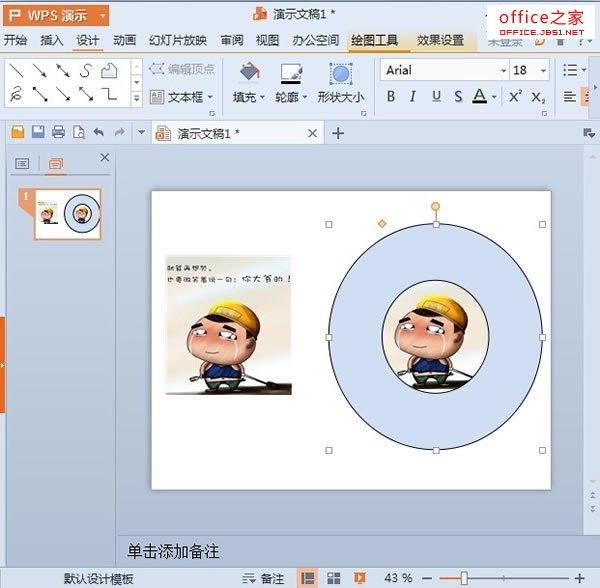This screenshot has height=588, width=600.
Task: Select slide 1 thumbnail in panel
Action: (x=67, y=214)
